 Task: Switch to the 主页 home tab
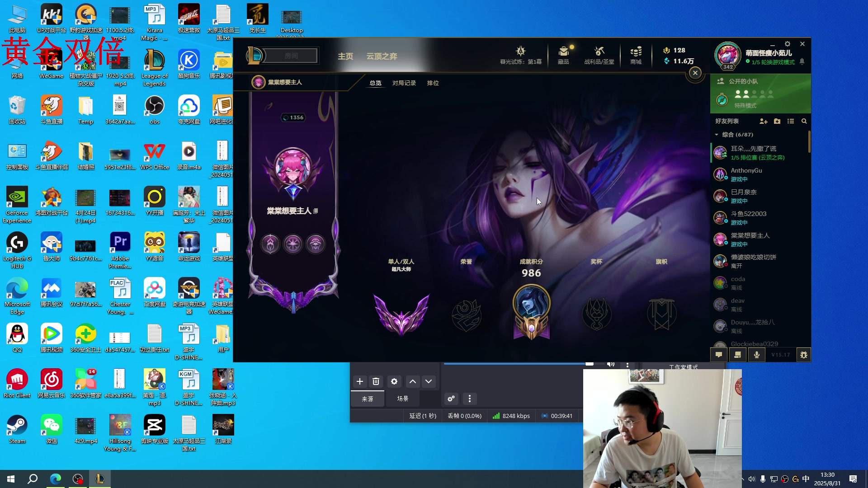click(x=345, y=56)
